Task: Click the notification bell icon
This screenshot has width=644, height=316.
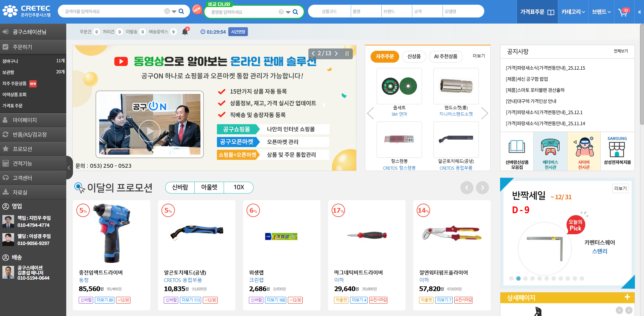Action: pos(185,32)
